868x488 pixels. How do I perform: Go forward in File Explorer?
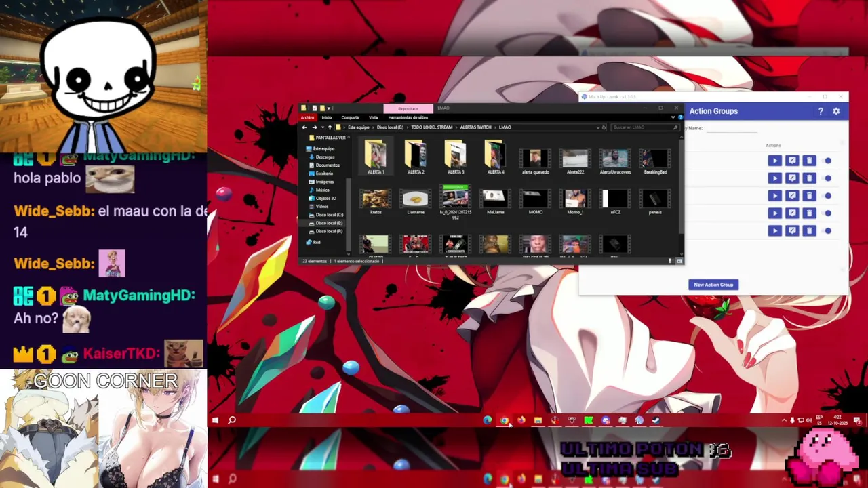(314, 127)
